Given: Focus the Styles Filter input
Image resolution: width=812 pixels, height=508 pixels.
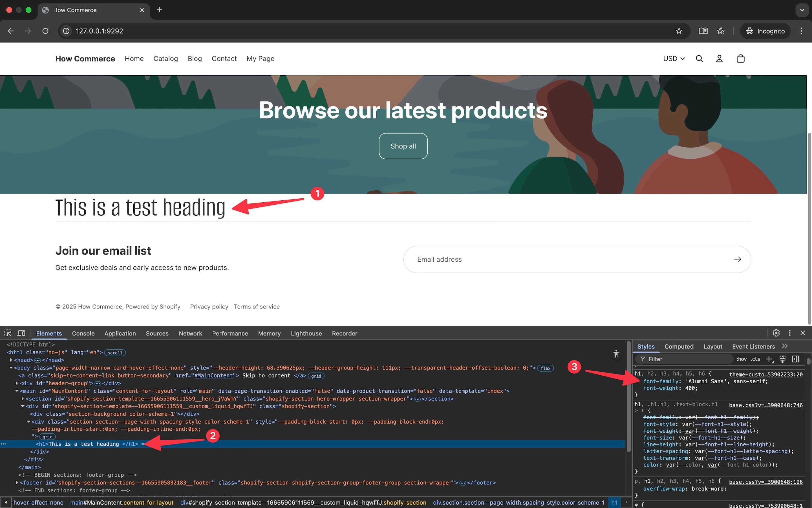Looking at the screenshot, I should click(x=685, y=359).
